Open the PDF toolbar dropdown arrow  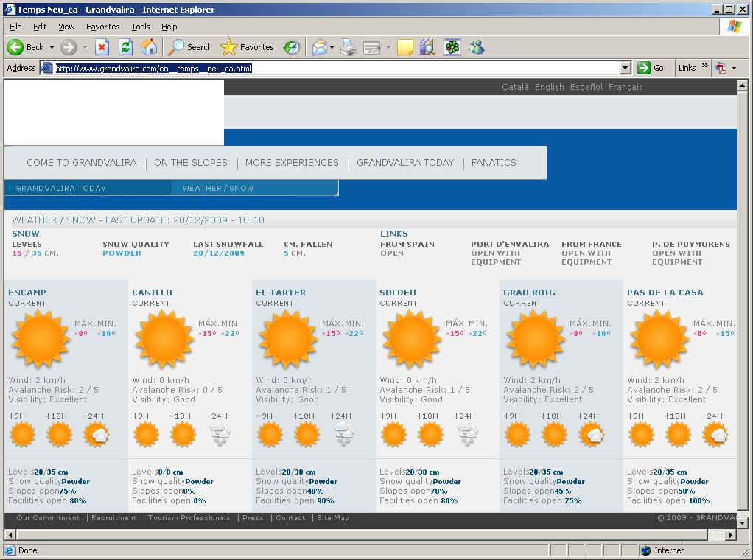[x=735, y=68]
